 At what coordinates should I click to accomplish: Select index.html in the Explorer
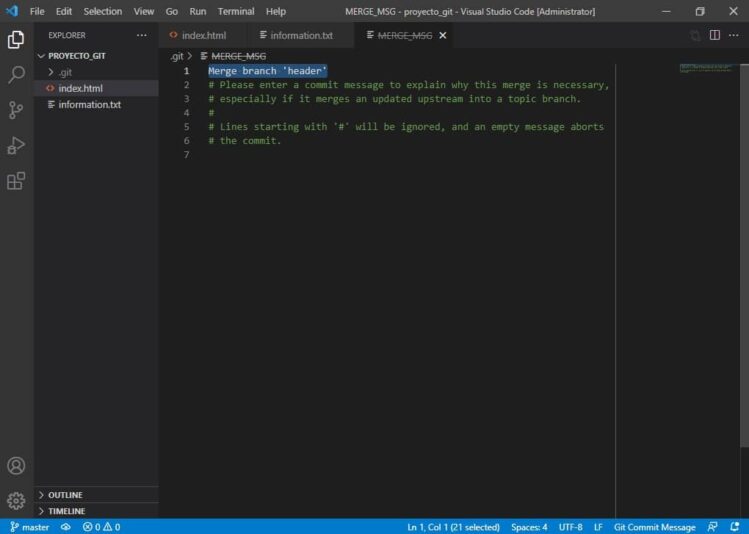point(80,88)
